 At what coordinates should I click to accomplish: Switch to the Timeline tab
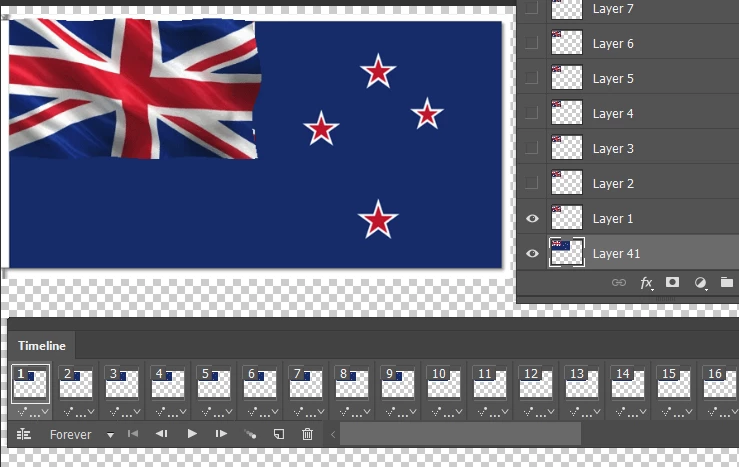tap(41, 345)
